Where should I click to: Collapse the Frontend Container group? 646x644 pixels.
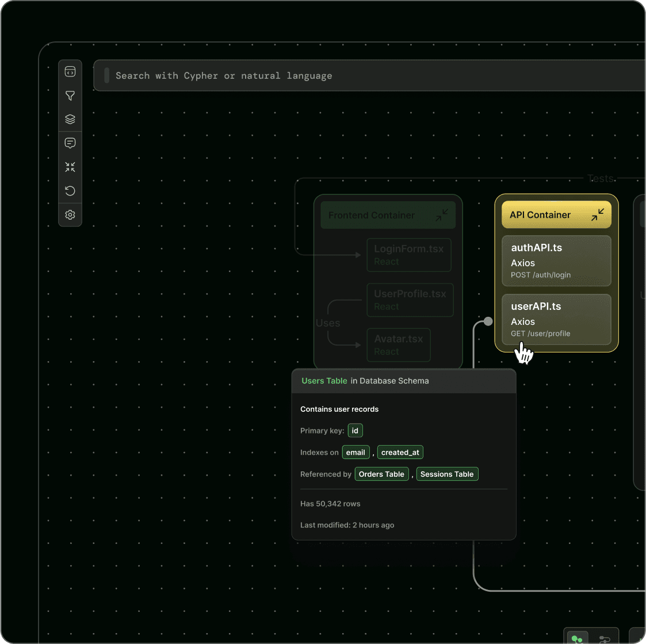click(x=442, y=215)
